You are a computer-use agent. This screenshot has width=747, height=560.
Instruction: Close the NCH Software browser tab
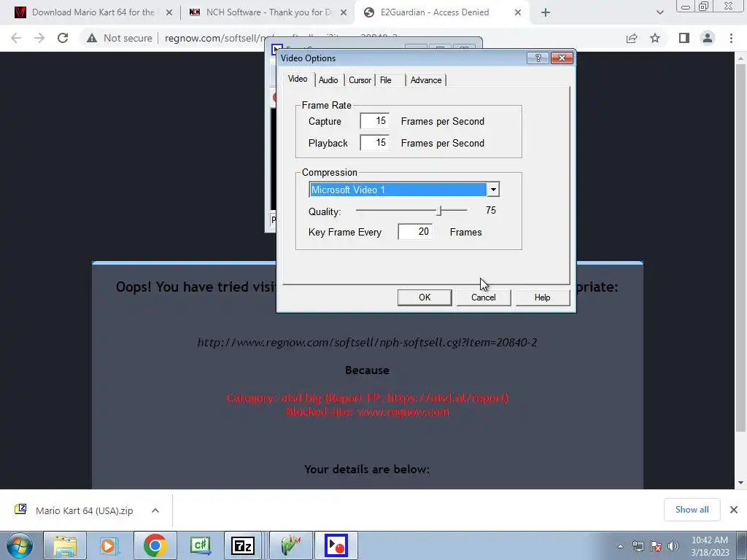click(x=344, y=13)
